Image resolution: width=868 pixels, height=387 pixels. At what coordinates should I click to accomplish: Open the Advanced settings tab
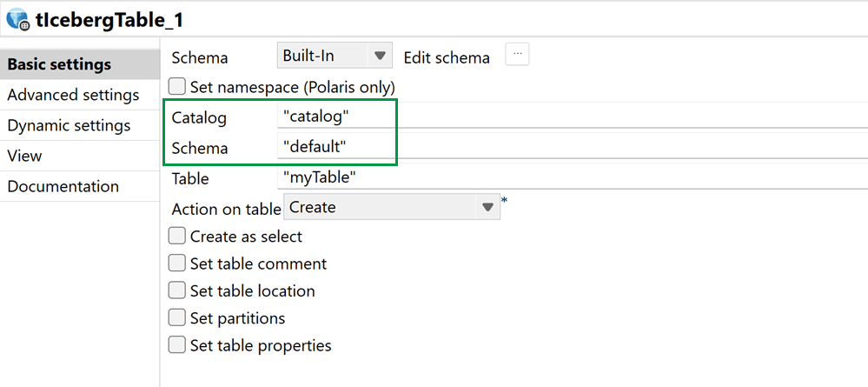point(73,95)
